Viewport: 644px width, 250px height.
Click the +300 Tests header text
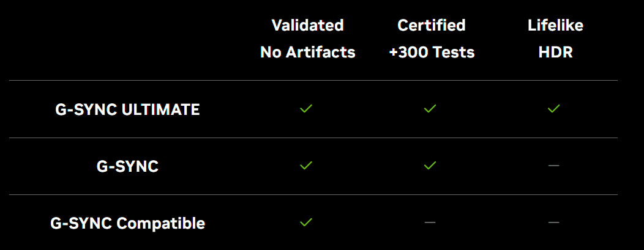[x=432, y=53]
